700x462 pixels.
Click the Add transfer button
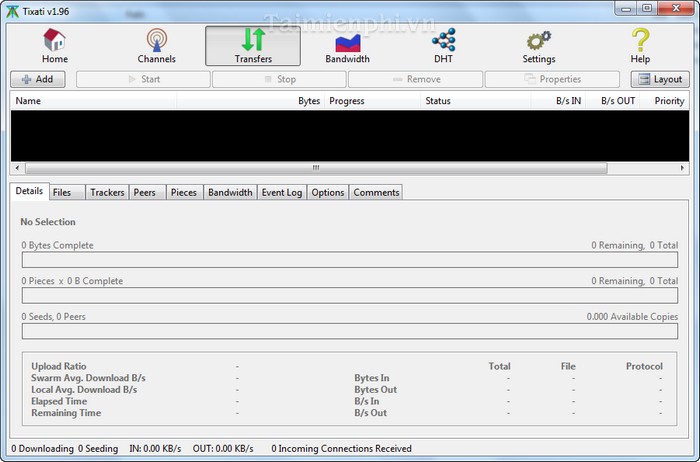pos(38,79)
